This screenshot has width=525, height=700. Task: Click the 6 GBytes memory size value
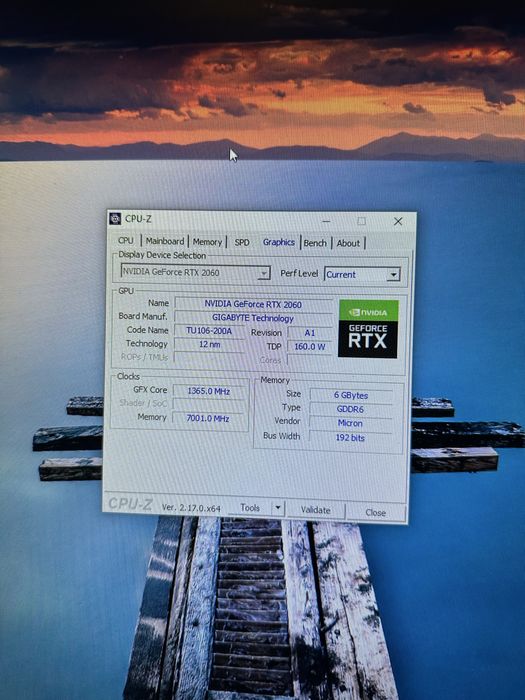pyautogui.click(x=351, y=395)
